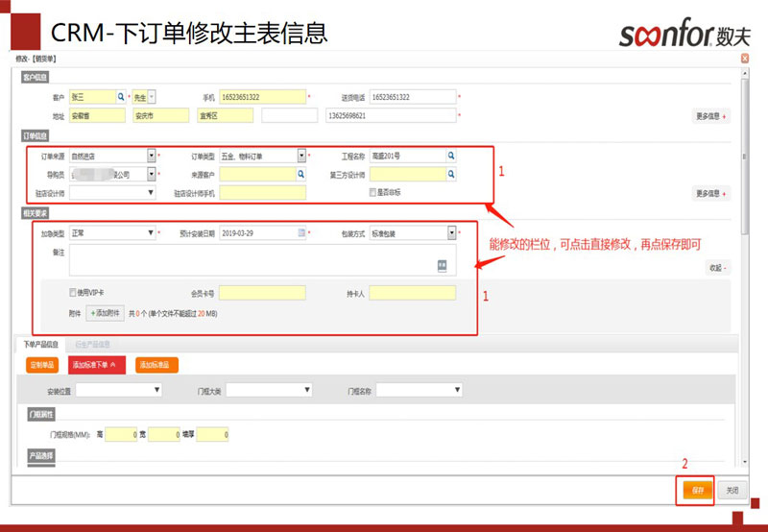Expand the 加急类型 dropdown
Viewport: 768px width, 532px height.
151,233
